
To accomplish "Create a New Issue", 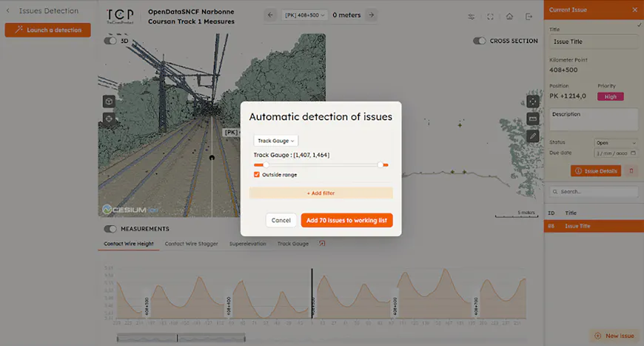I will click(x=614, y=336).
